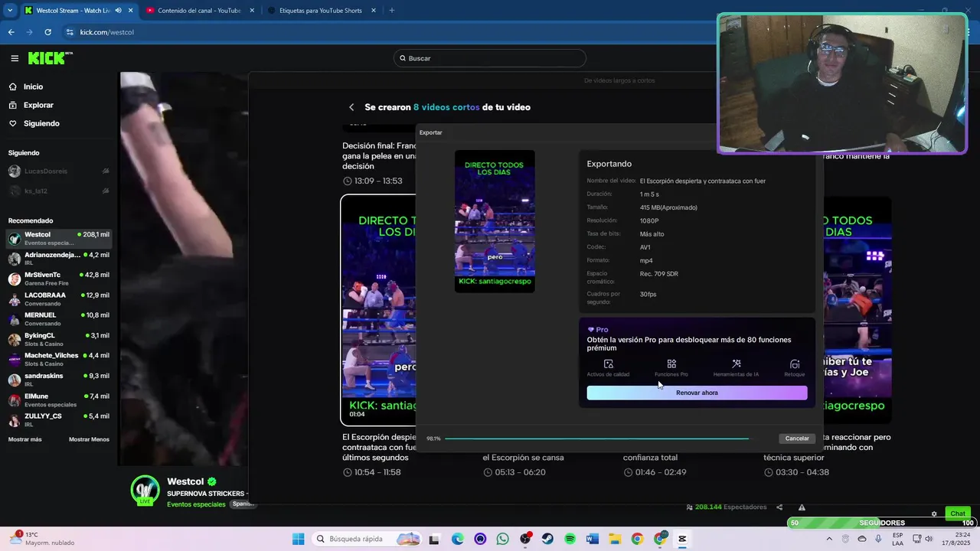
Task: Open ks_la12 followed channel
Action: [59, 191]
